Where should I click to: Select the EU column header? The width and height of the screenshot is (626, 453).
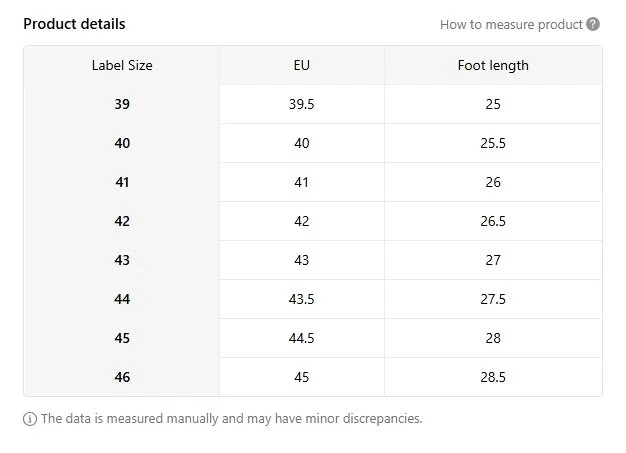(302, 65)
